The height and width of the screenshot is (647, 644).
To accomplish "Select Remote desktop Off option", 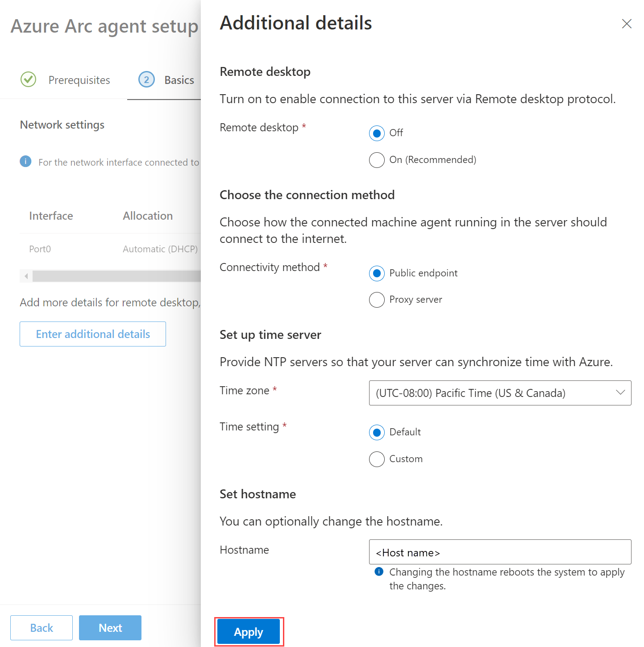I will (x=377, y=133).
